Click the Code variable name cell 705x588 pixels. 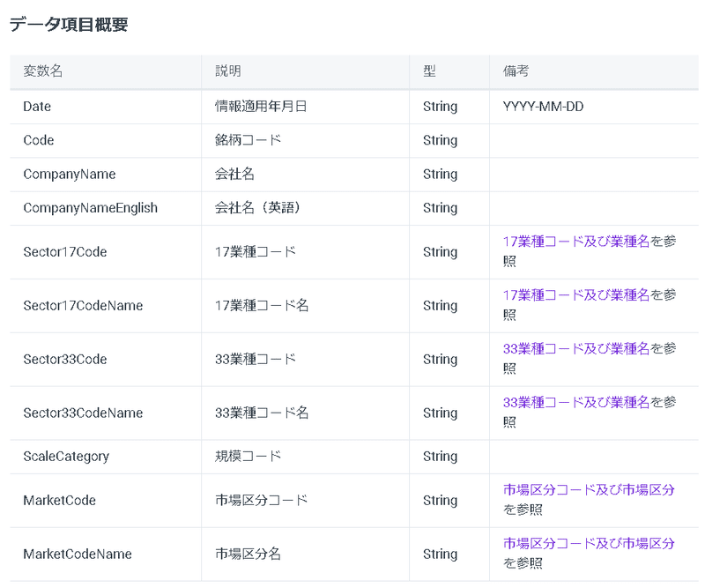coord(37,140)
